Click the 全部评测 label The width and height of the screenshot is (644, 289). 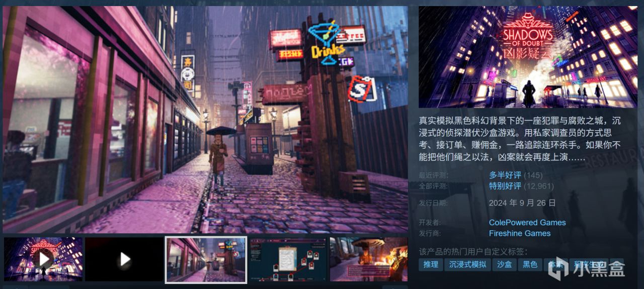(x=433, y=186)
